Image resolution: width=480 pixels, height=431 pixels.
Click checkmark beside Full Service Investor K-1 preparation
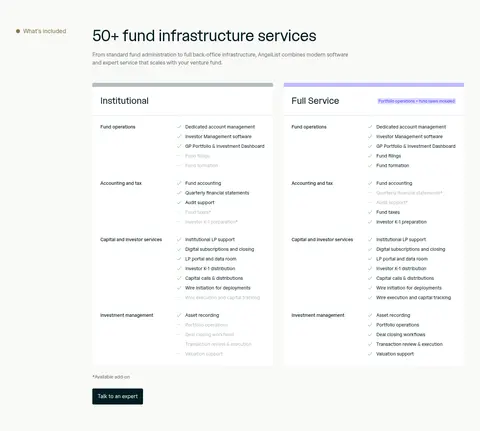click(x=370, y=222)
